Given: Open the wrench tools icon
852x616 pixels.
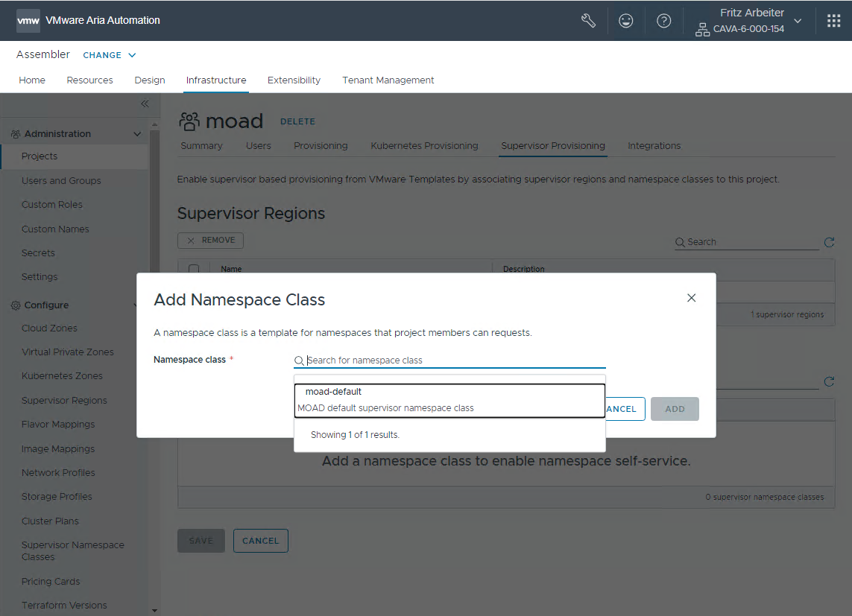Looking at the screenshot, I should coord(588,21).
